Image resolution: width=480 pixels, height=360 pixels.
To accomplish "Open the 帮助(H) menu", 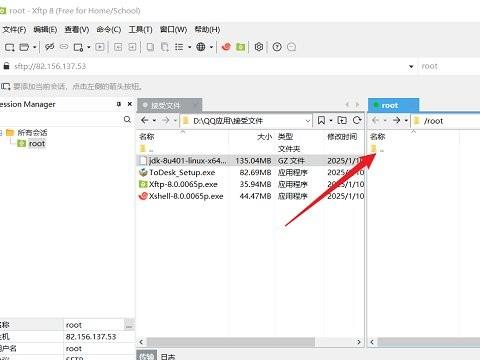I will tap(207, 30).
